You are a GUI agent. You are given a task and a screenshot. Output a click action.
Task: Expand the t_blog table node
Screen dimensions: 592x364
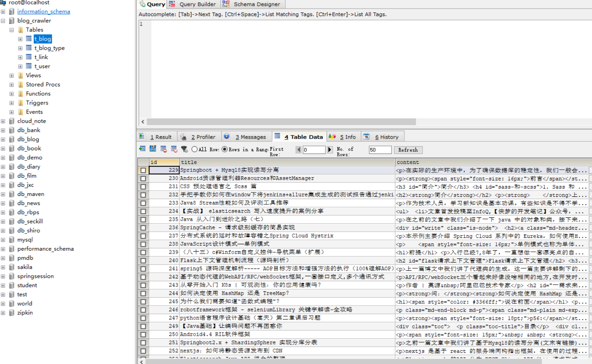(x=20, y=39)
